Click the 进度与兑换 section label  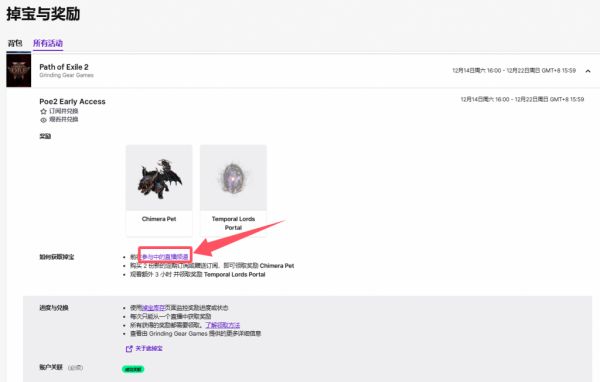(x=54, y=308)
